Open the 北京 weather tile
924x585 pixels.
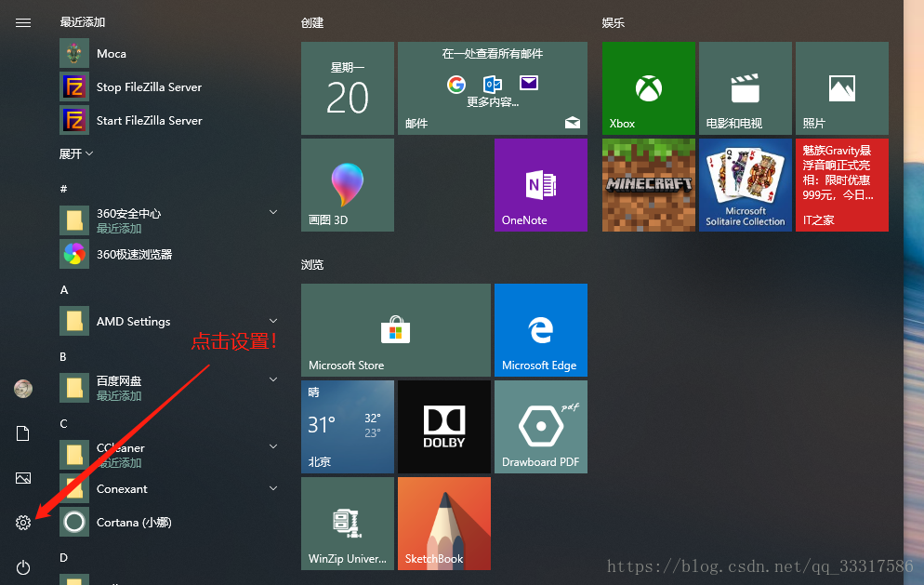348,427
